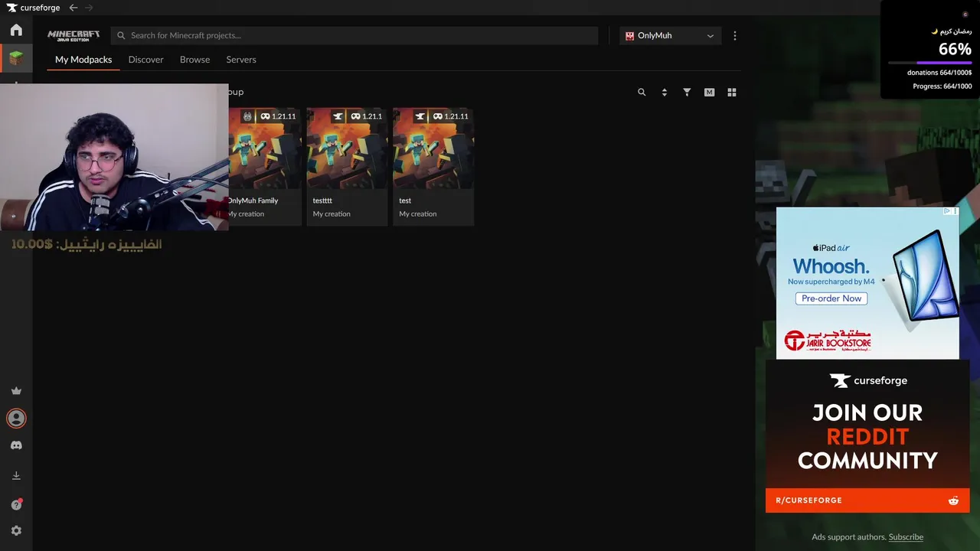
Task: Click the back arrow next to curseforge
Action: (73, 8)
